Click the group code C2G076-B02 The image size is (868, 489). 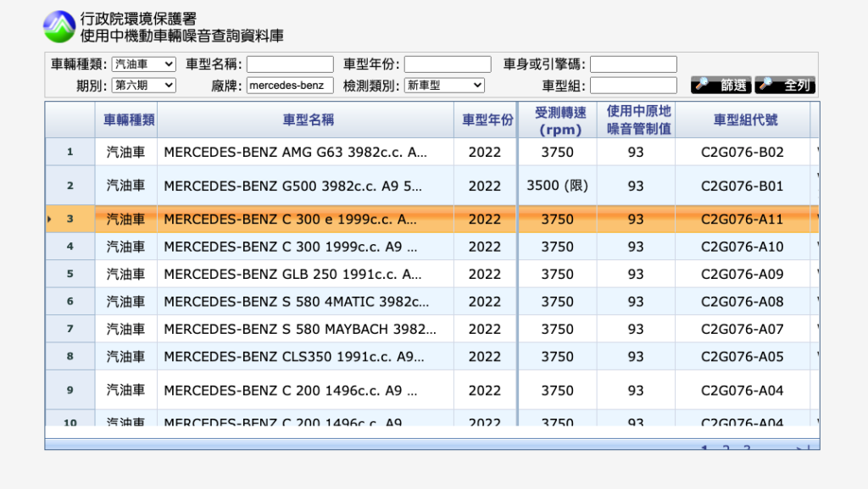point(743,152)
